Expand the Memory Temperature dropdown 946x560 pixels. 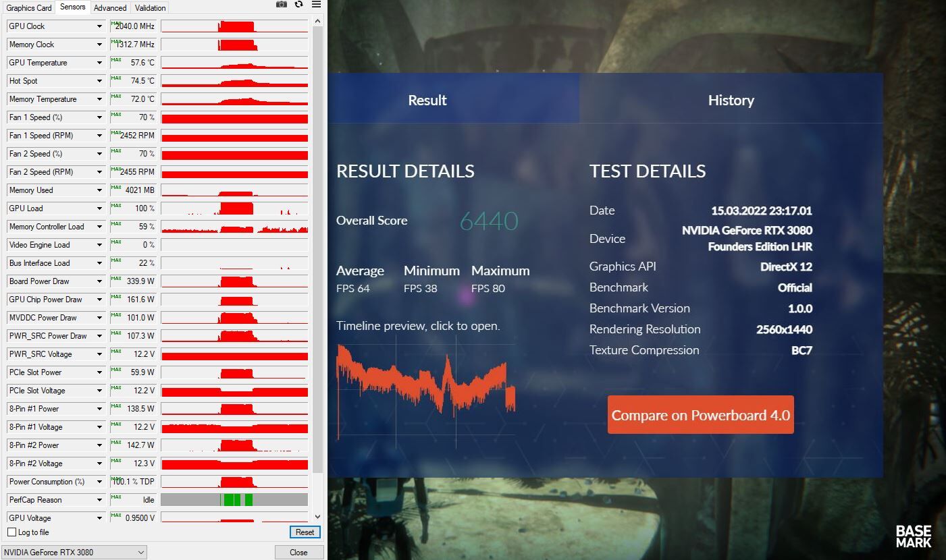(99, 99)
